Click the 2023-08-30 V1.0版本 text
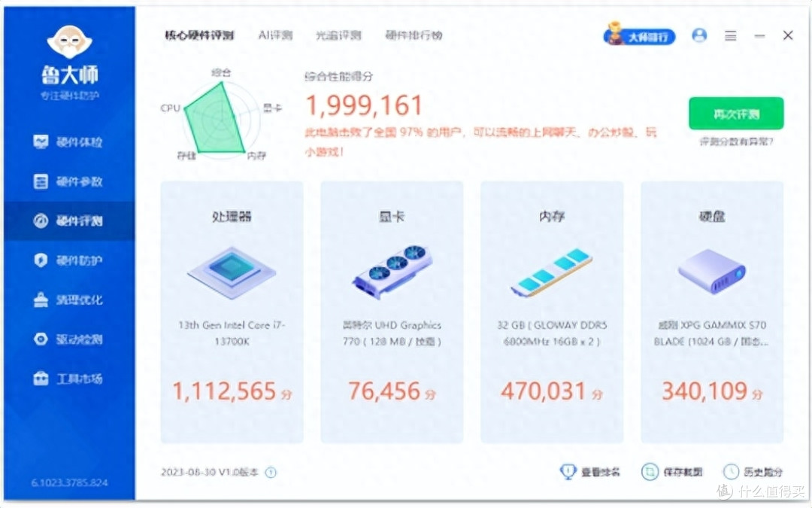Viewport: 812px width, 508px height. [210, 472]
